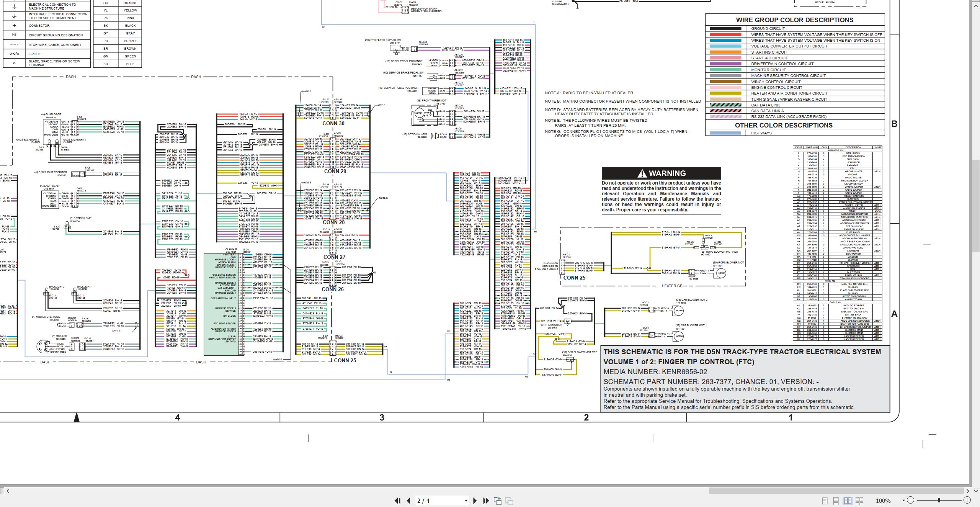The width and height of the screenshot is (980, 507).
Task: Click the 100% zoom value
Action: [x=883, y=500]
